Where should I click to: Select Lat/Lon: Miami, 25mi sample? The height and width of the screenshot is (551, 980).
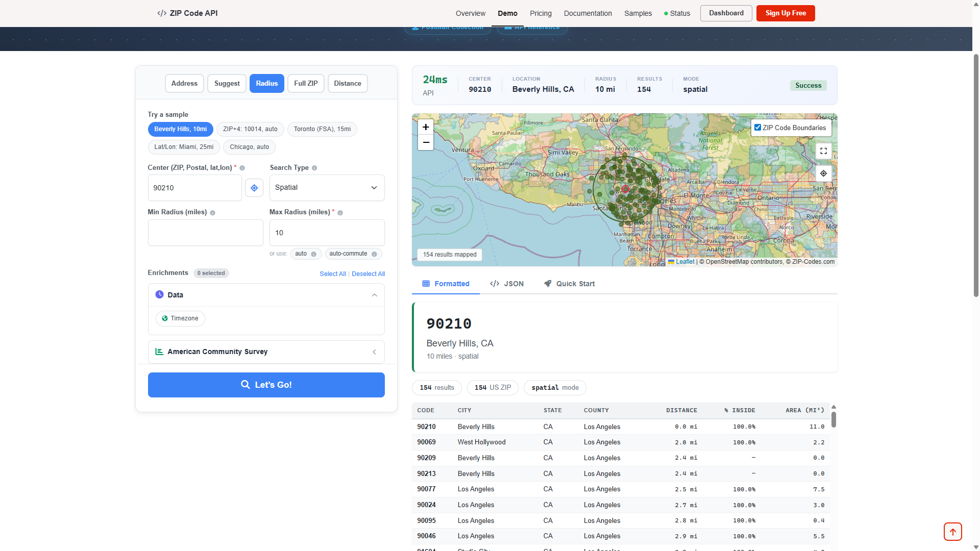coord(184,147)
